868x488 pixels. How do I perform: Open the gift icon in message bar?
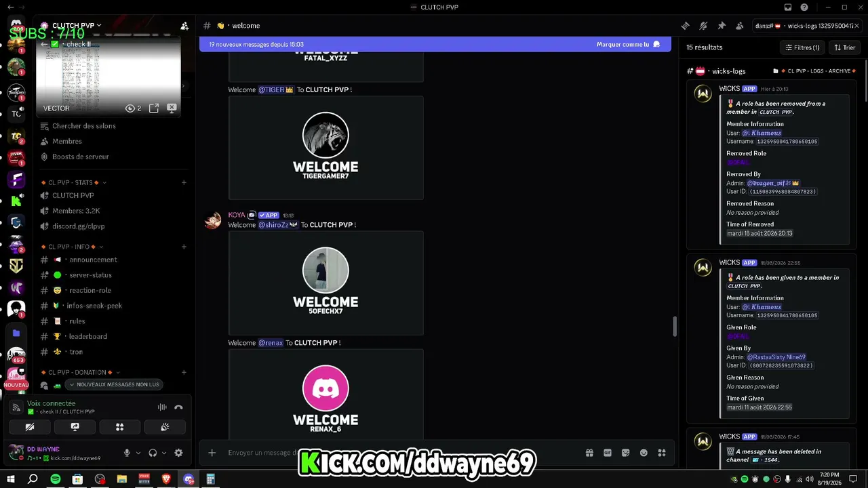[589, 453]
